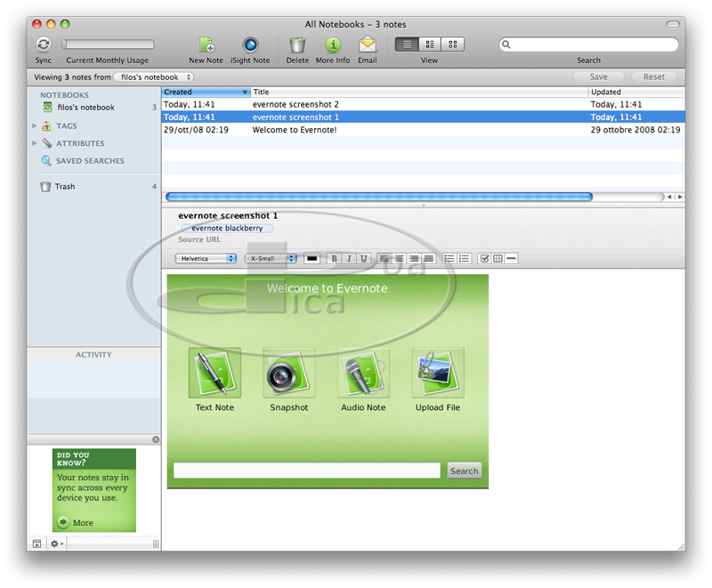Open the More Info toolbar icon
This screenshot has width=712, height=588.
tap(333, 44)
